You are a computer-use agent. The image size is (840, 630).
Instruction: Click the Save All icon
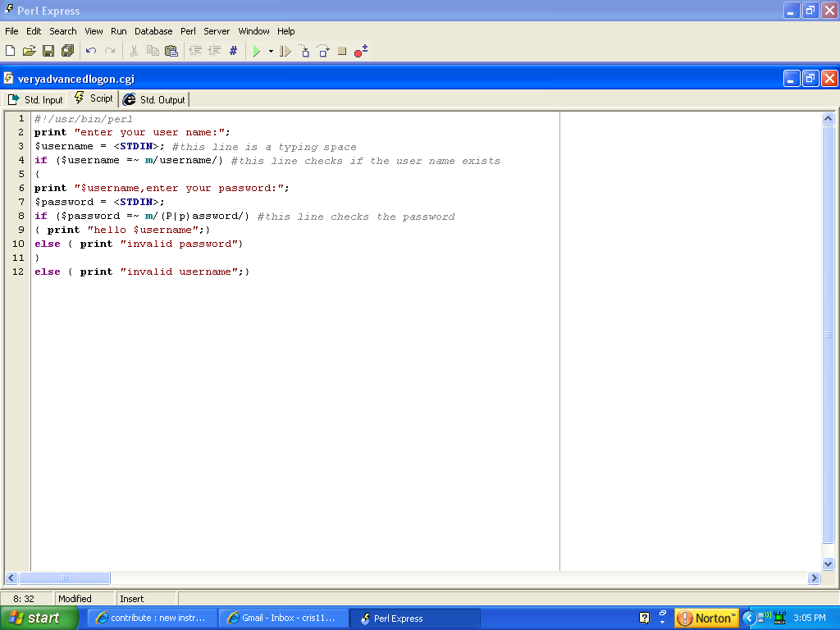(66, 50)
